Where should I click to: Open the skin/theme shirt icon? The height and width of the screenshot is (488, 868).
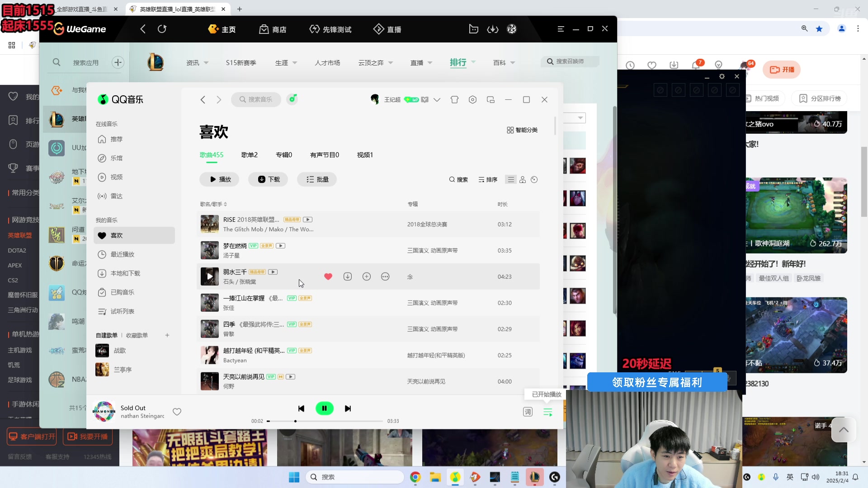click(x=454, y=99)
